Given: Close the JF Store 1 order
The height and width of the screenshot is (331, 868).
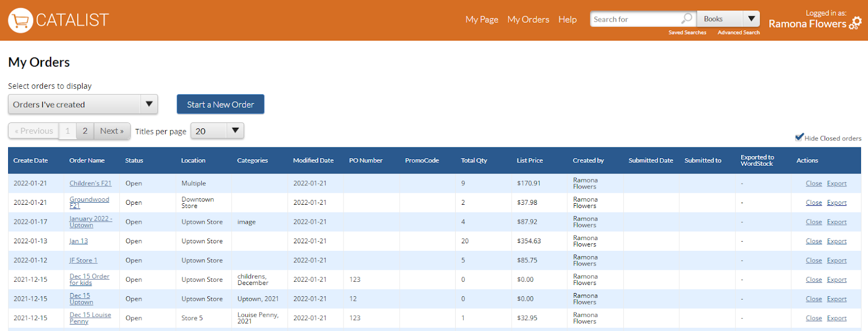Looking at the screenshot, I should [814, 261].
